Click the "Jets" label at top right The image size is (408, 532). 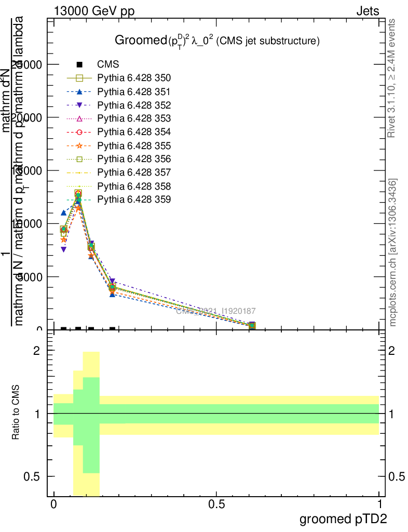click(367, 11)
